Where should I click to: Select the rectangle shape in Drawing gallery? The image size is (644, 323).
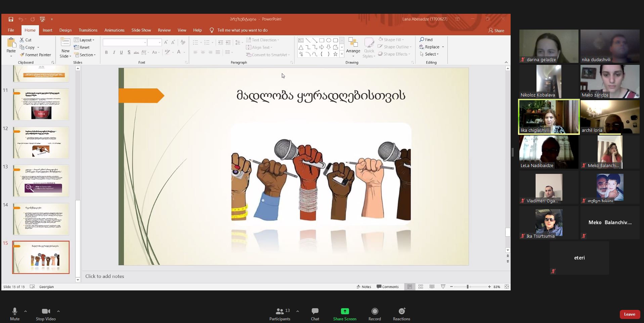(x=321, y=40)
